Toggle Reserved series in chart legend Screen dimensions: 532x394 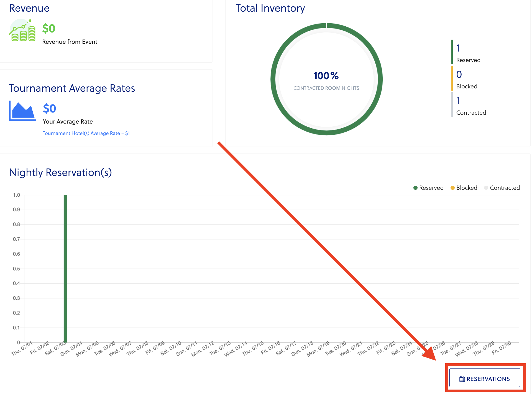point(431,188)
